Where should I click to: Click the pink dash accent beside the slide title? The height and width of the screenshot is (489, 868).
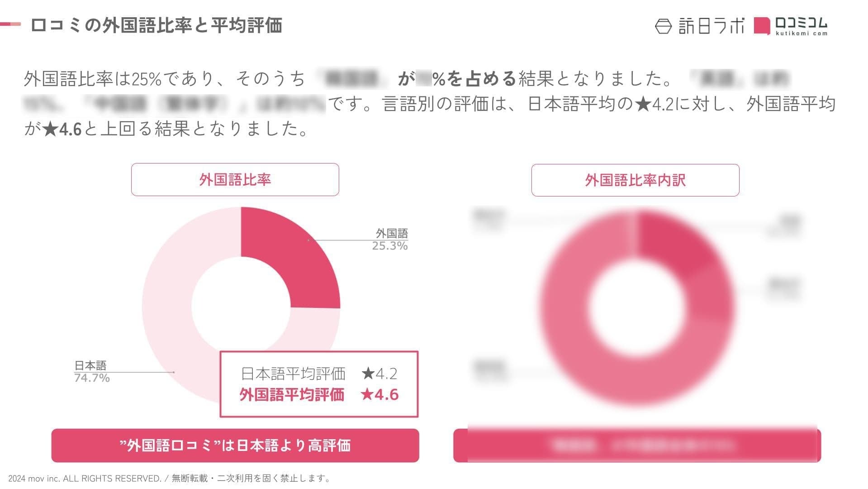(x=10, y=24)
